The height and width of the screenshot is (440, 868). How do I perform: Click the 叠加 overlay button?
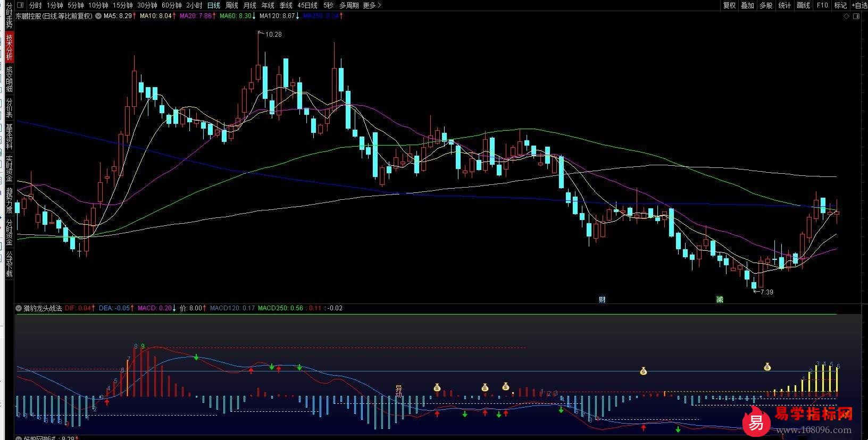tap(747, 5)
